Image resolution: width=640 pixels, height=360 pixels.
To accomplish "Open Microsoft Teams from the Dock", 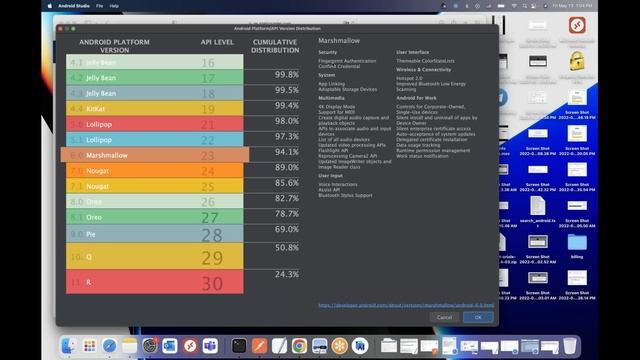I will [210, 346].
